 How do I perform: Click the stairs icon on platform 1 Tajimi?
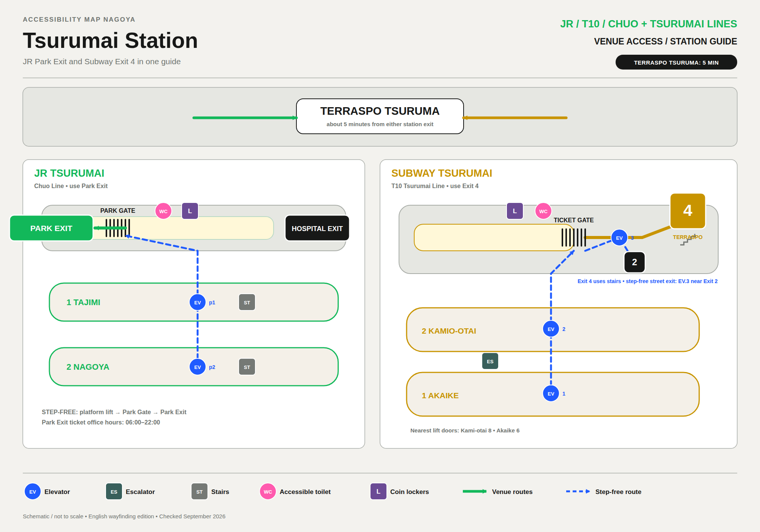[247, 302]
